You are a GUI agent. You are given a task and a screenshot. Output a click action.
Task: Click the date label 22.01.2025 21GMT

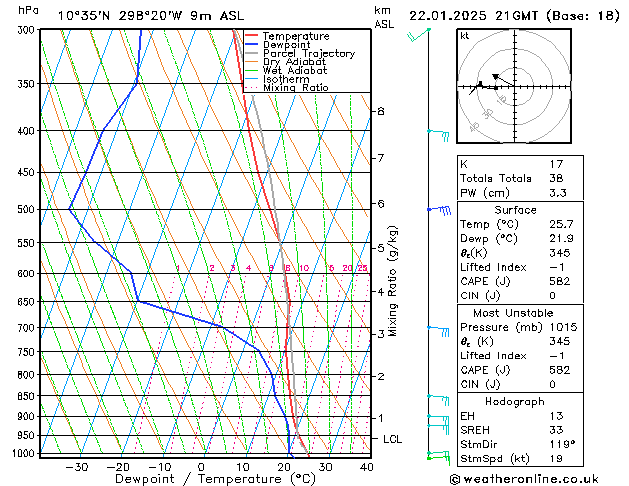tap(474, 16)
